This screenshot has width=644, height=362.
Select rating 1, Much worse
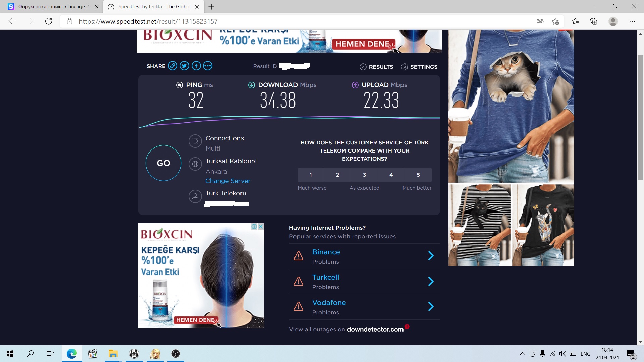(311, 175)
